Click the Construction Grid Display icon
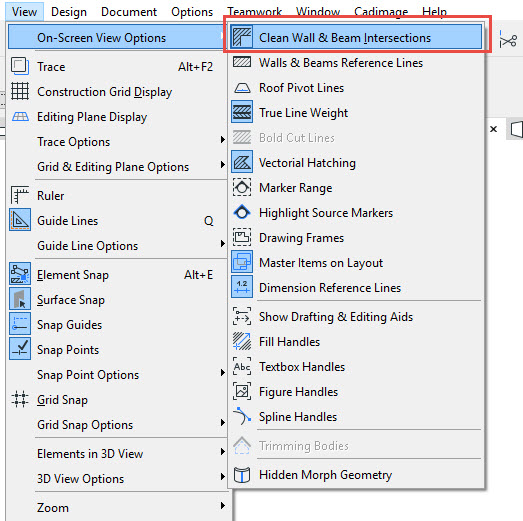 20,91
